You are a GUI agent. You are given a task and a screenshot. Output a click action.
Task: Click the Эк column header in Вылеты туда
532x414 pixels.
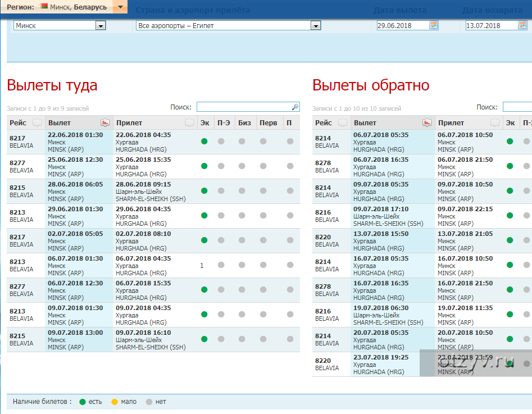205,122
